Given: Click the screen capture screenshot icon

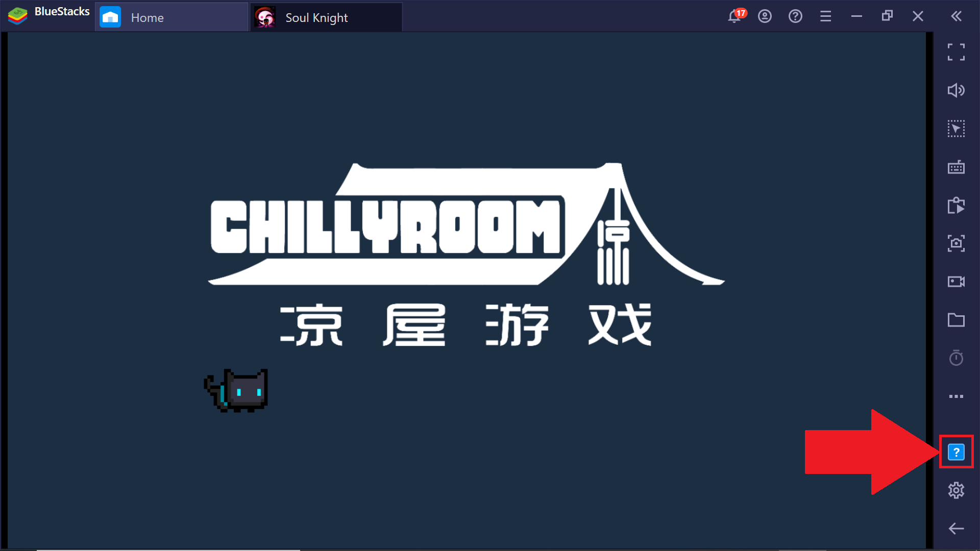Looking at the screenshot, I should (957, 242).
